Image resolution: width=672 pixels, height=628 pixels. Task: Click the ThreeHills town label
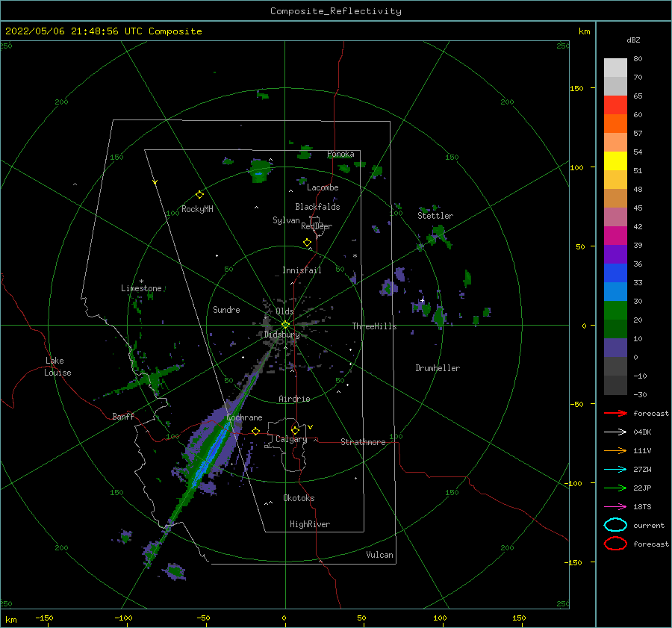(x=374, y=326)
